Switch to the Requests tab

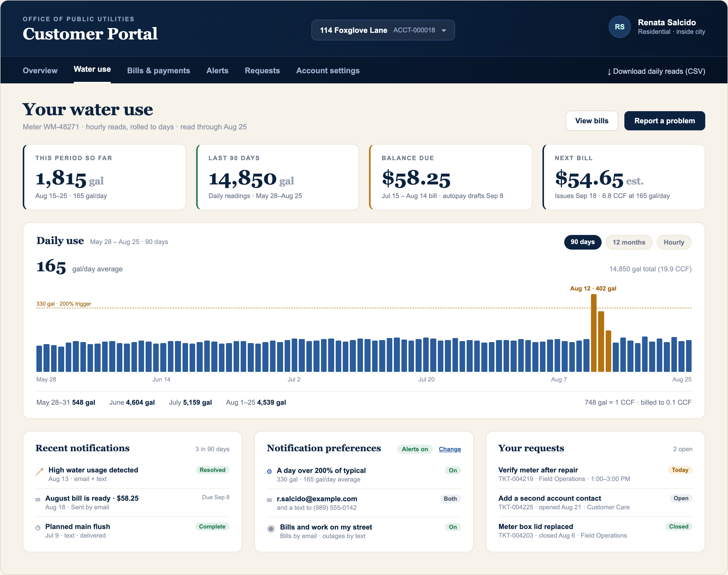(262, 71)
